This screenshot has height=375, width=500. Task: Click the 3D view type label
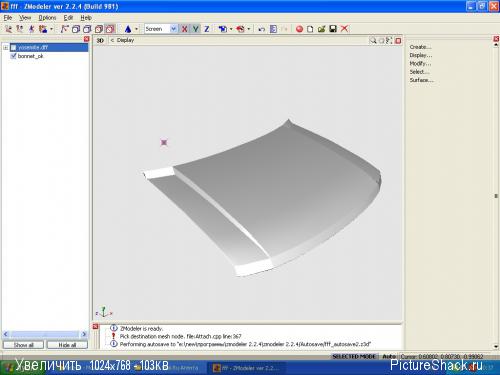coord(100,40)
